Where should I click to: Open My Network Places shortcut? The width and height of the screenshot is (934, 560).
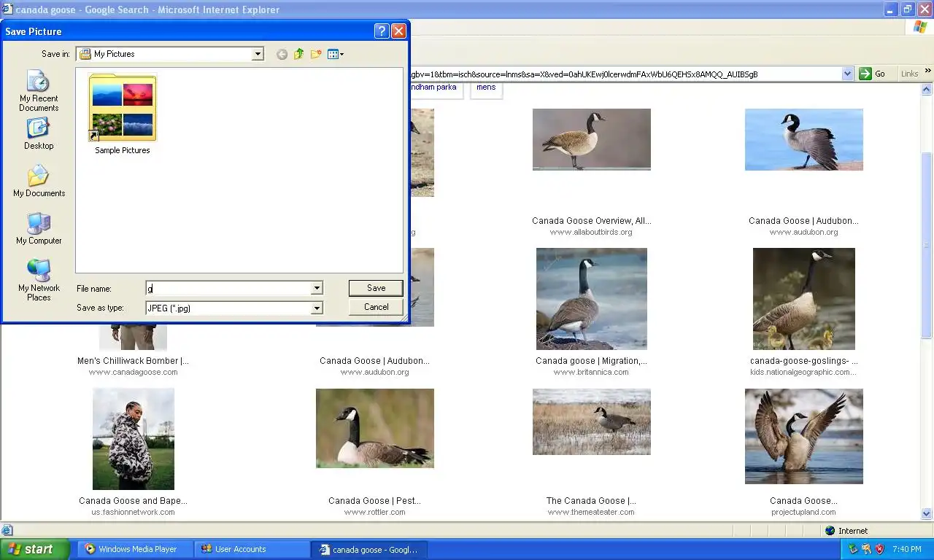(x=39, y=280)
